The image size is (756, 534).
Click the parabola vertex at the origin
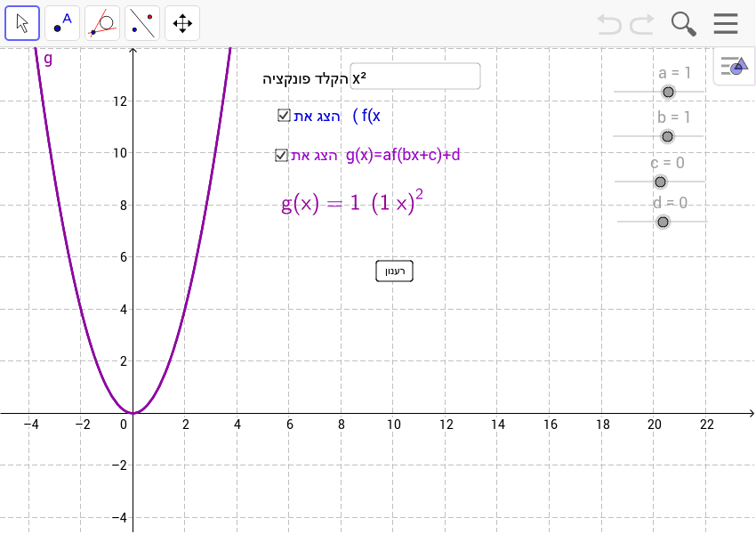(133, 413)
